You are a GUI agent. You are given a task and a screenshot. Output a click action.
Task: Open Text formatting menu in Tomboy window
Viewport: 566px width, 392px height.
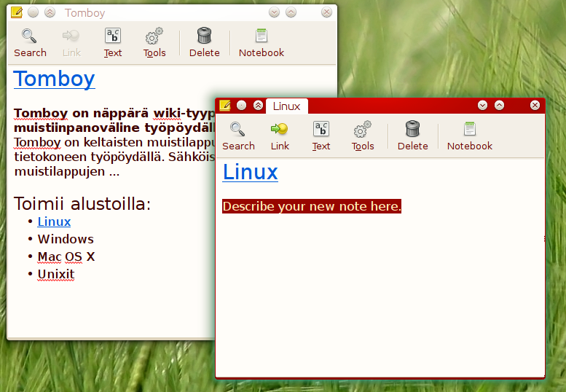[x=113, y=42]
